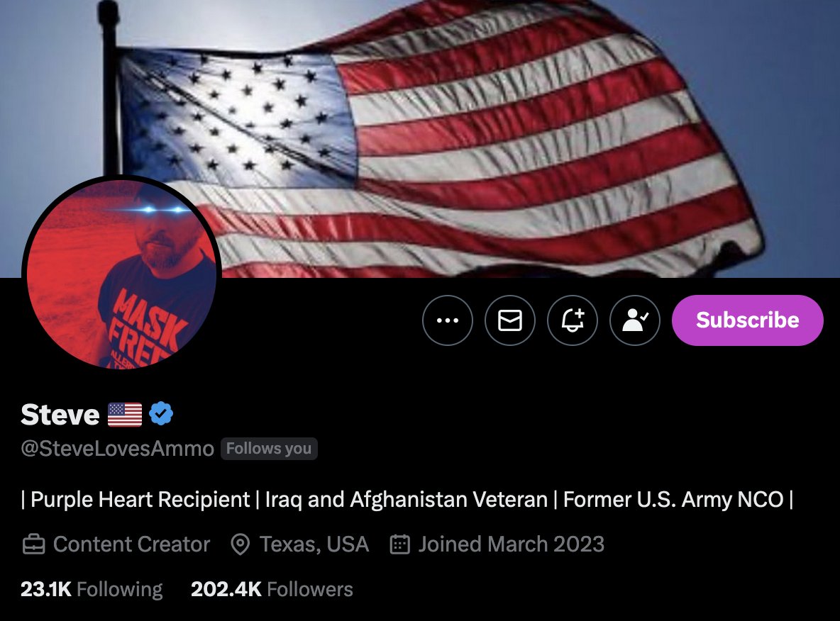This screenshot has width=840, height=621.
Task: Open the 202.4K Followers list
Action: 272,589
